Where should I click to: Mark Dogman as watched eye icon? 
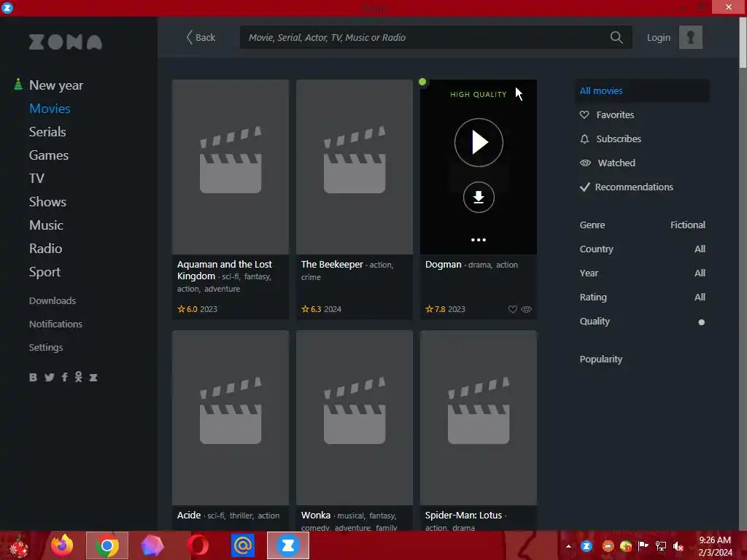coord(526,309)
